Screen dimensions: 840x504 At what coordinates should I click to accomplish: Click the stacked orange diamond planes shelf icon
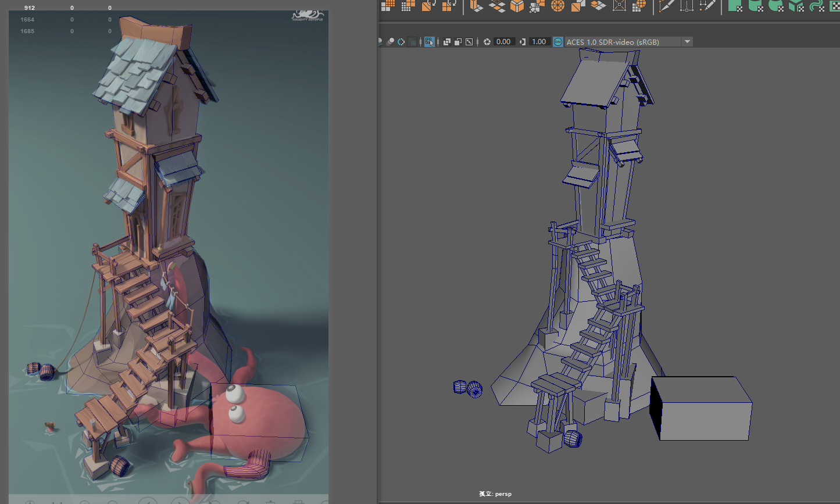tap(497, 6)
